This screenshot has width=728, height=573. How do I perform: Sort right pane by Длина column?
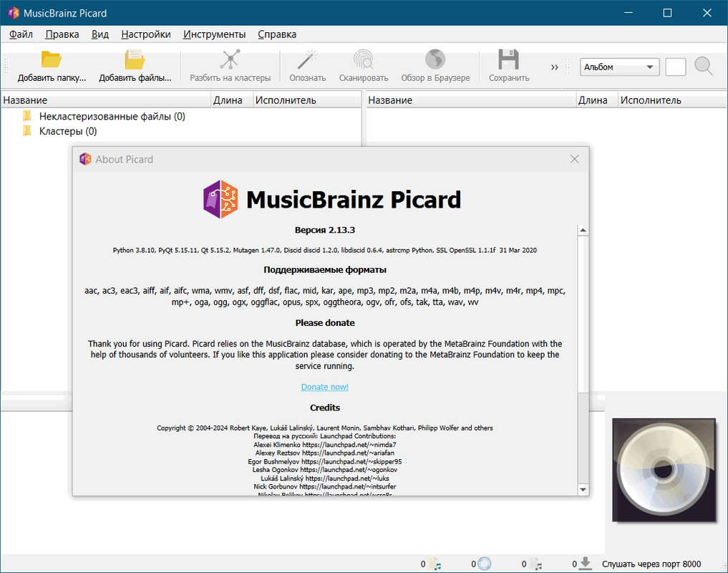[596, 100]
